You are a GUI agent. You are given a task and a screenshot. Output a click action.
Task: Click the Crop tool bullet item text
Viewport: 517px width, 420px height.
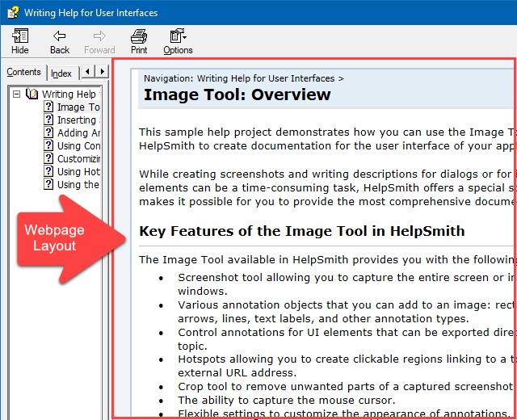pyautogui.click(x=346, y=386)
